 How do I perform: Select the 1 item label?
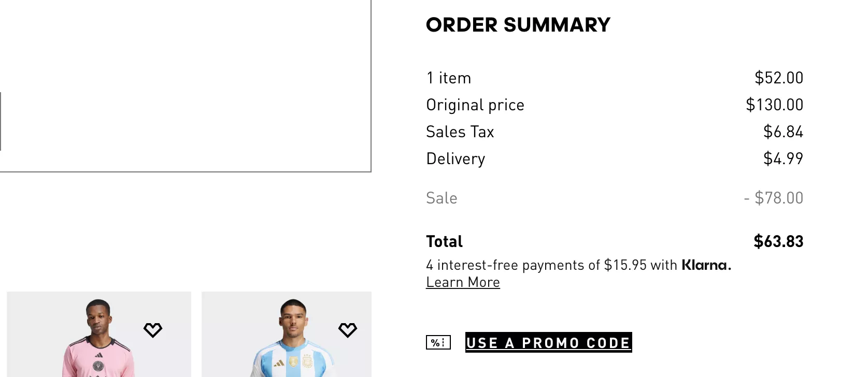click(x=449, y=78)
